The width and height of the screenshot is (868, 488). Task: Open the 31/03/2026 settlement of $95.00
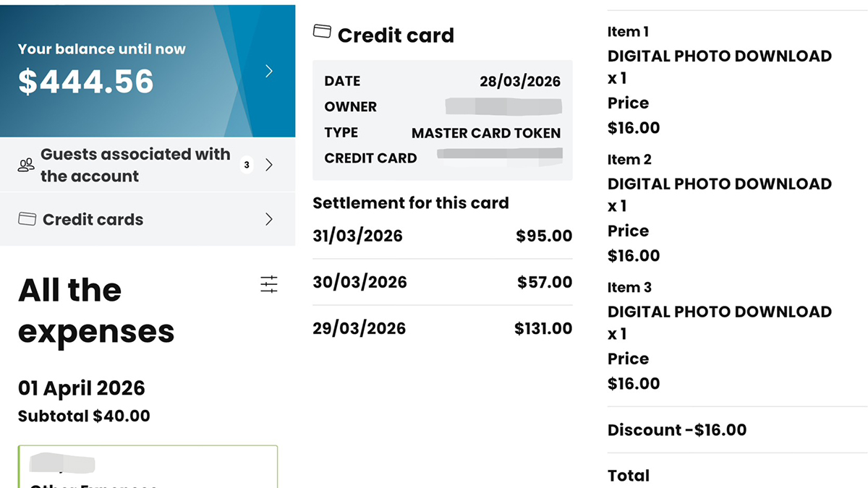442,236
